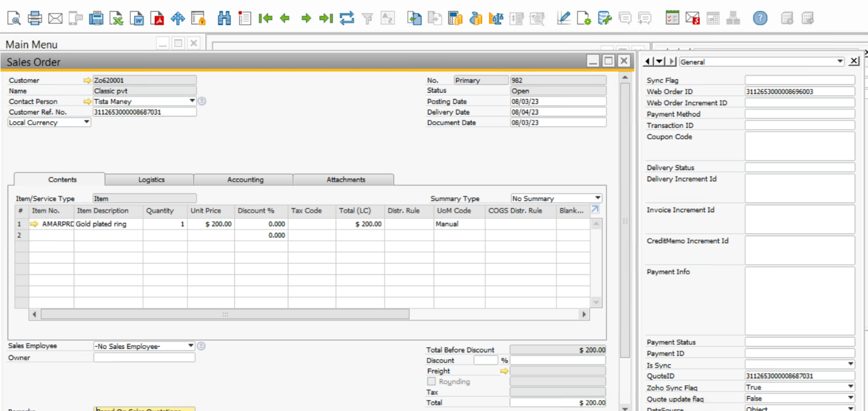
Task: Click the side panel previous arrow button
Action: (x=648, y=62)
